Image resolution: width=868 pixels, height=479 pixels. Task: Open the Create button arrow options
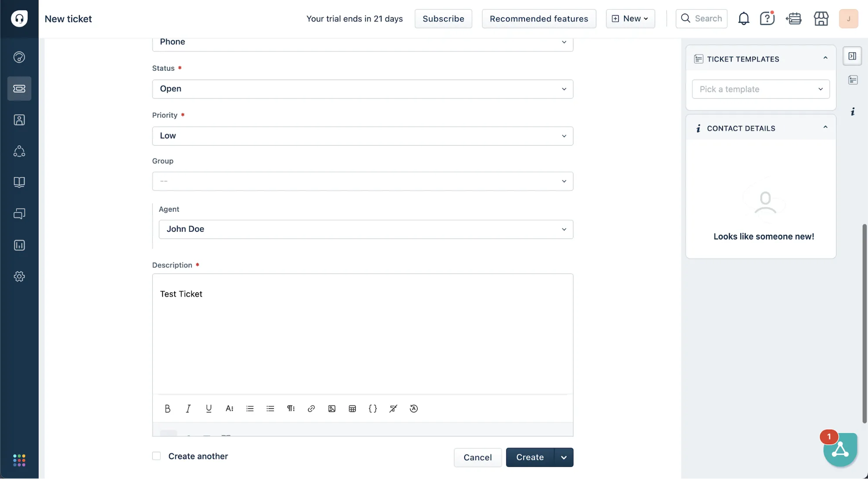564,457
